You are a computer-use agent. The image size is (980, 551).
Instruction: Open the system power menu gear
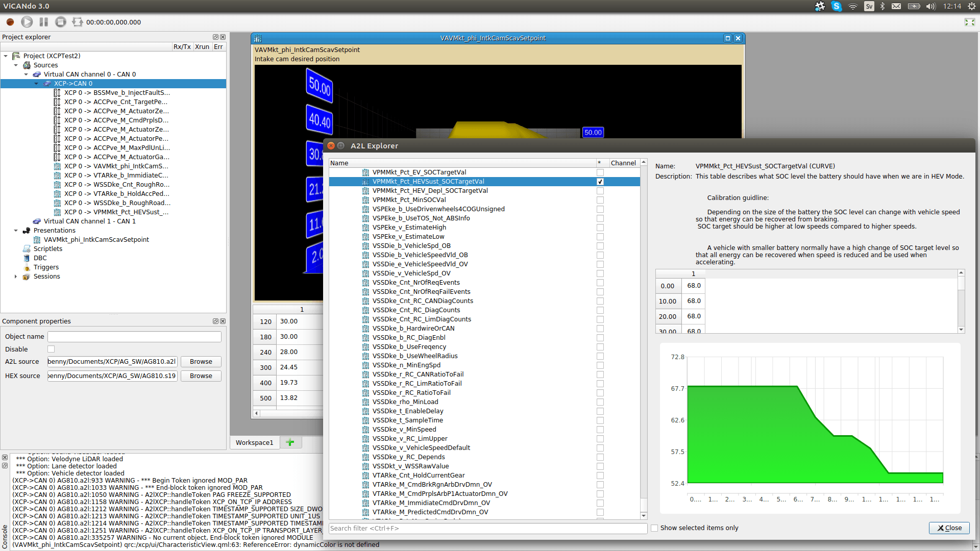972,6
